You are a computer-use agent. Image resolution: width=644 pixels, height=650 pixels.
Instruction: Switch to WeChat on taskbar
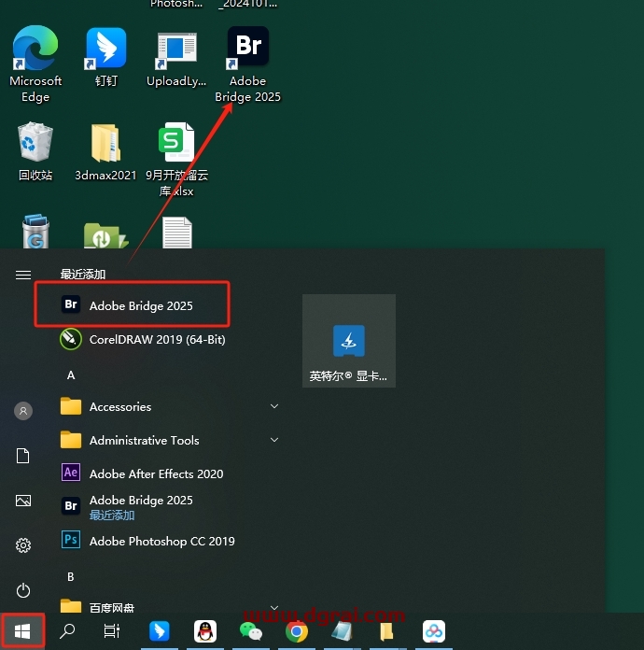click(251, 631)
